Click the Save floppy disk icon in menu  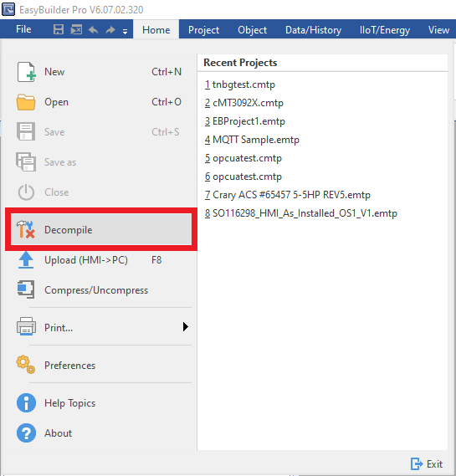(26, 131)
